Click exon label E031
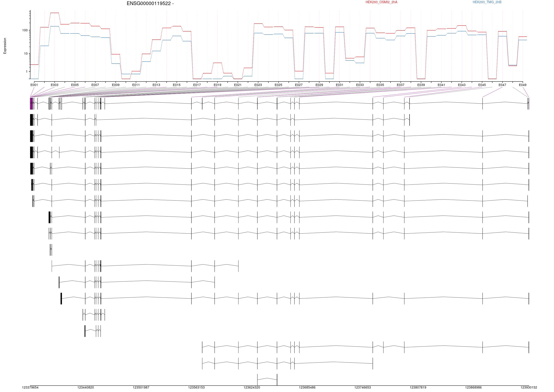Screen dimensions: 554x392 coord(340,85)
